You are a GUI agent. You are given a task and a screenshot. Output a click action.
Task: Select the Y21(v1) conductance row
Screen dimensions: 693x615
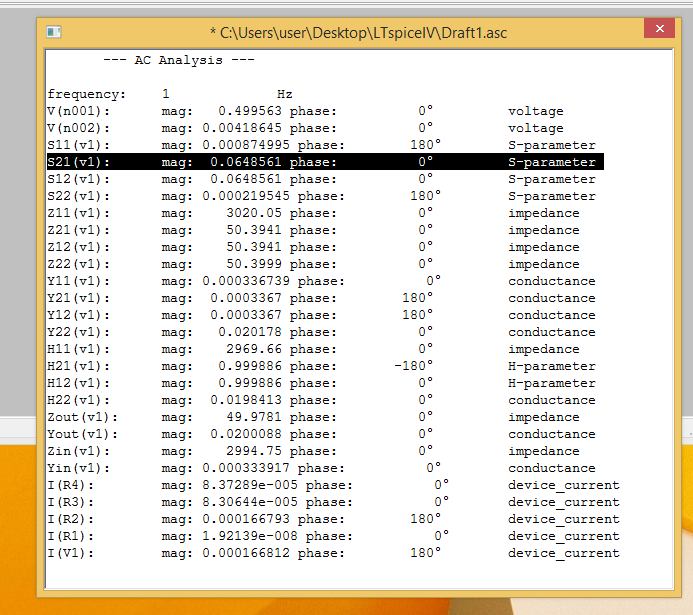pos(321,298)
